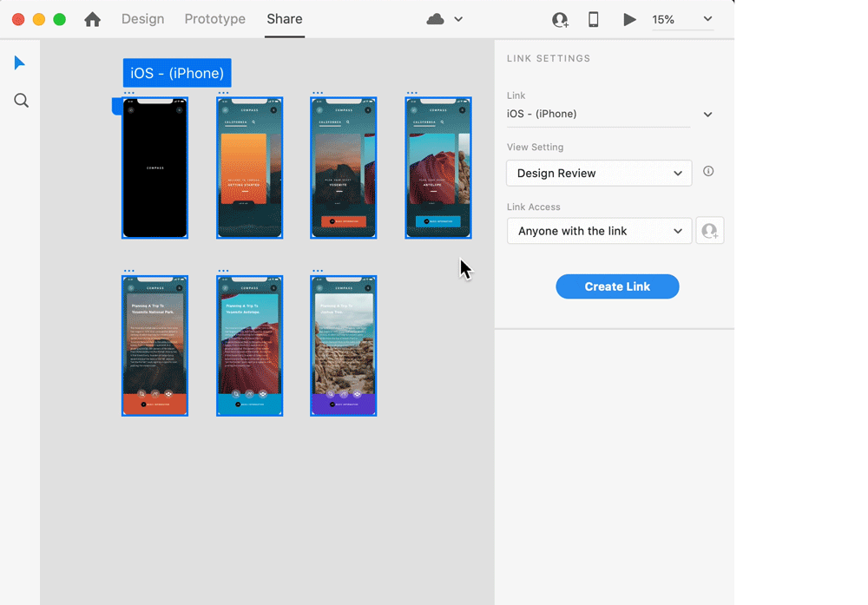Select the Joshua Tree purple artboard

343,345
